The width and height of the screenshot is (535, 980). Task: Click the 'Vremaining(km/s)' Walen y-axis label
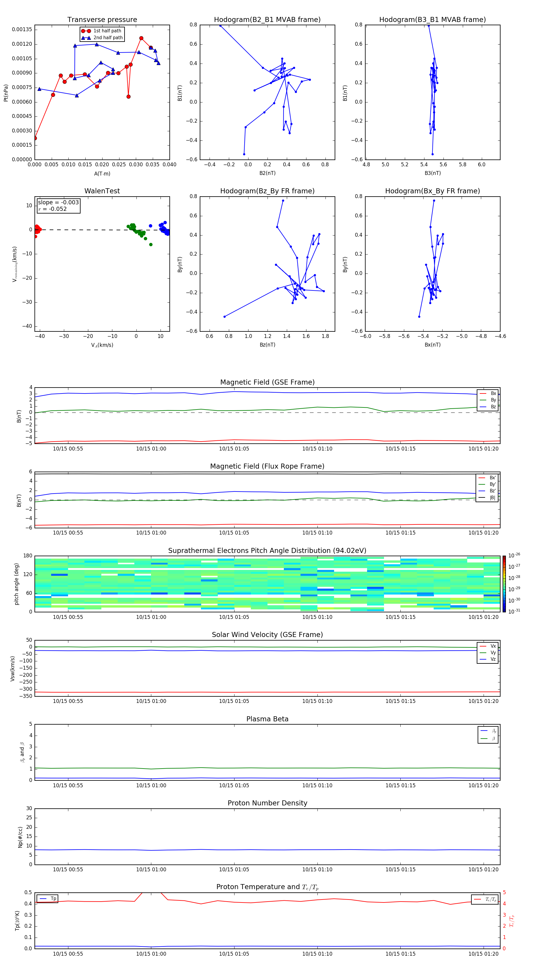15,264
